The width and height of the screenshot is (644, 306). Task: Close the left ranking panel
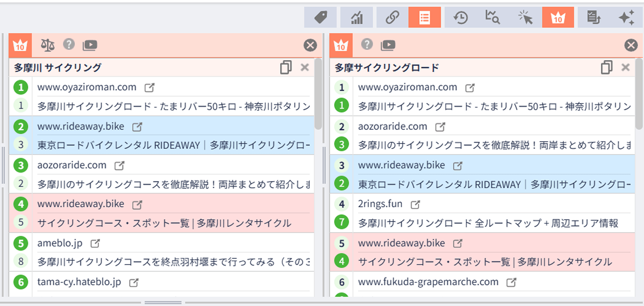310,45
